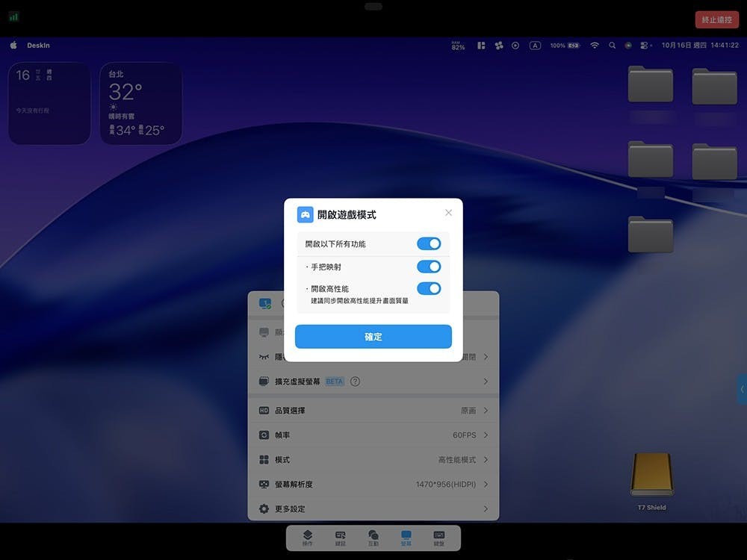Open the 螢幕解析度 resolution options
The height and width of the screenshot is (560, 747).
(x=373, y=485)
